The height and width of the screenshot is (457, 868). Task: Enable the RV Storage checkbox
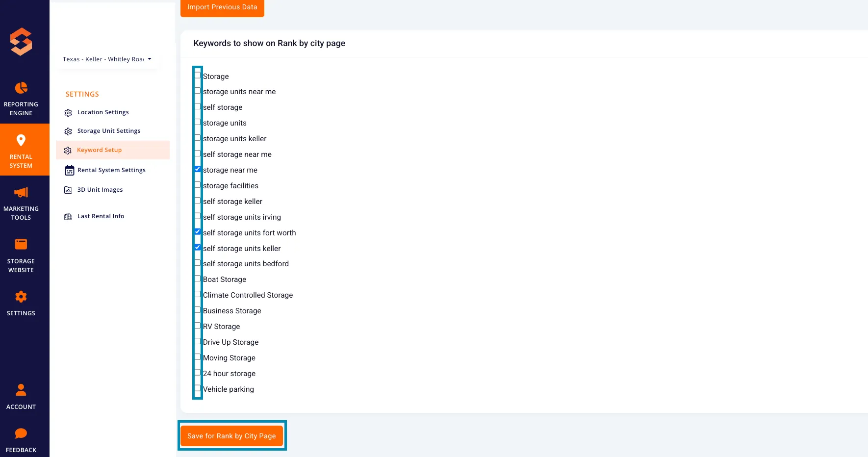(x=198, y=325)
